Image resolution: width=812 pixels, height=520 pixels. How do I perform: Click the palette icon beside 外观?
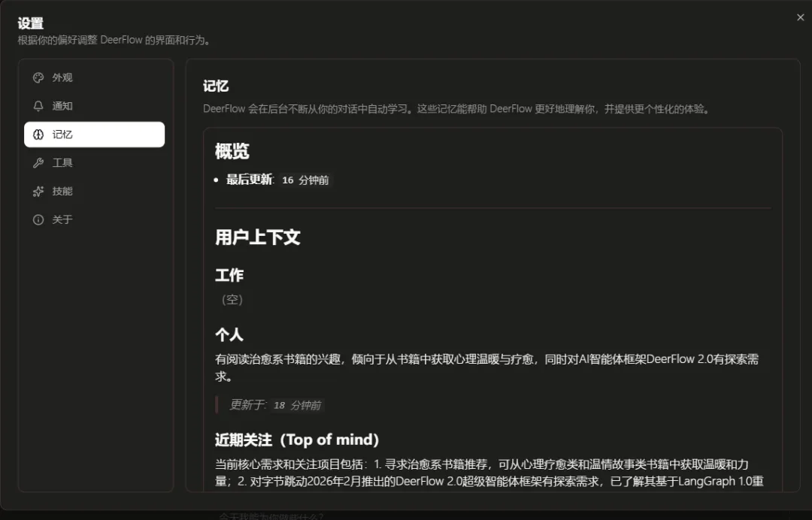click(38, 77)
